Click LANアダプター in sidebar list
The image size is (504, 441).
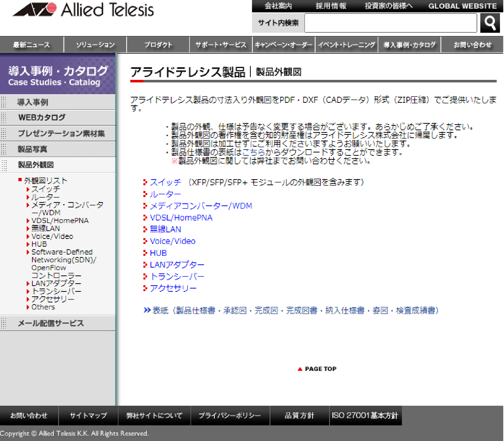pyautogui.click(x=56, y=283)
